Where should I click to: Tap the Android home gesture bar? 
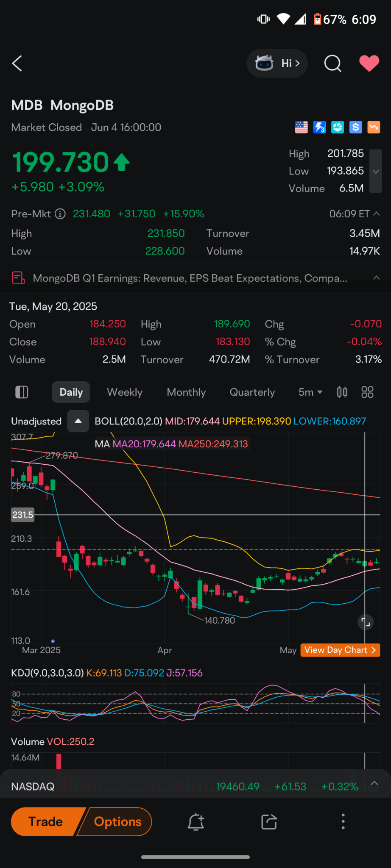[195, 857]
